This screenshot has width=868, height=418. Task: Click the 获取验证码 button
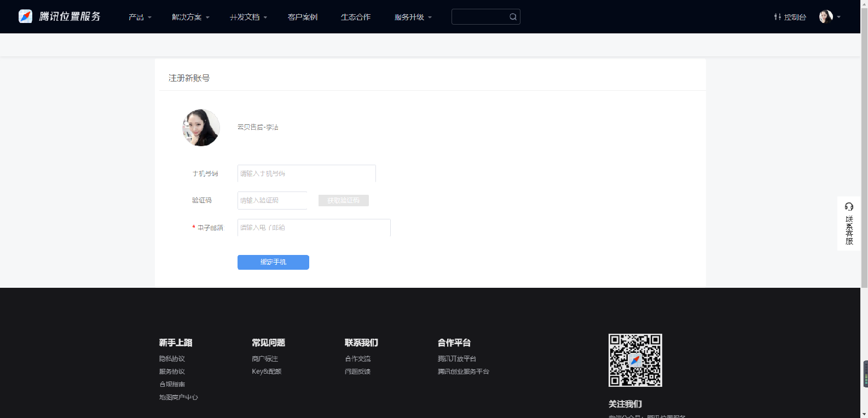344,200
